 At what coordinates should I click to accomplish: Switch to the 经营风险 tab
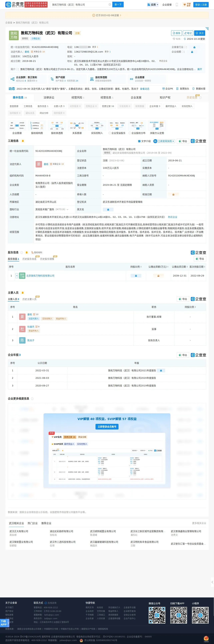[78, 97]
